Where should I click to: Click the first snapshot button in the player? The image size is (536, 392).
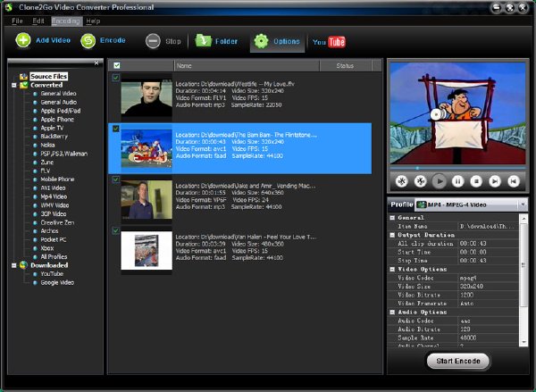[x=402, y=181]
